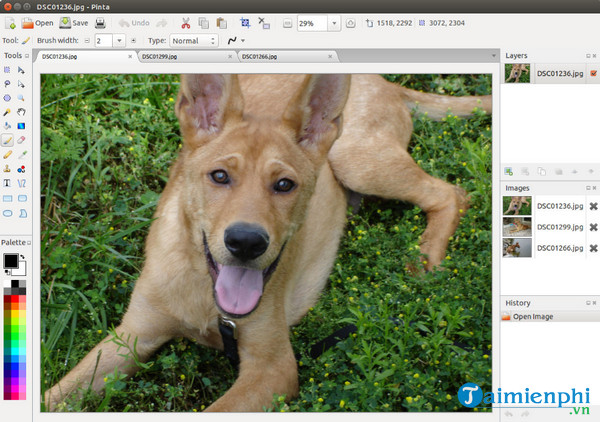Image resolution: width=600 pixels, height=422 pixels.
Task: Click the Print icon in toolbar
Action: 100,22
